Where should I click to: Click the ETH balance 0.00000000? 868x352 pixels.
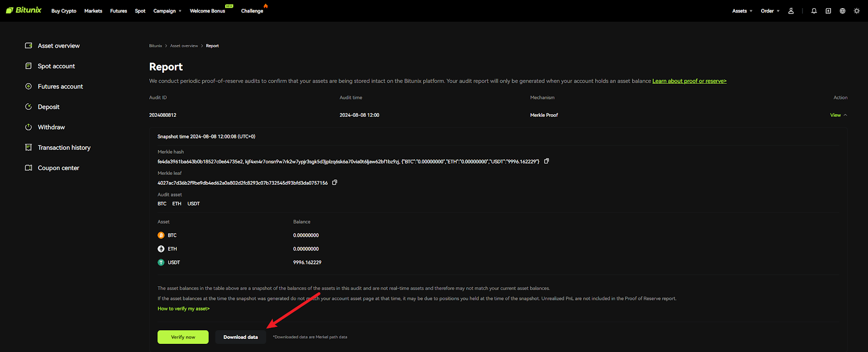tap(306, 249)
